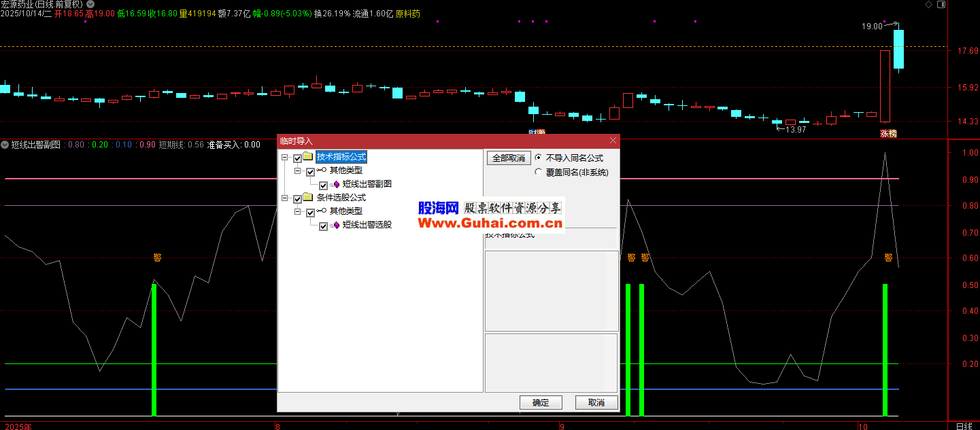Open the 短线出警副图 indicator dropdown arrow

click(5, 145)
